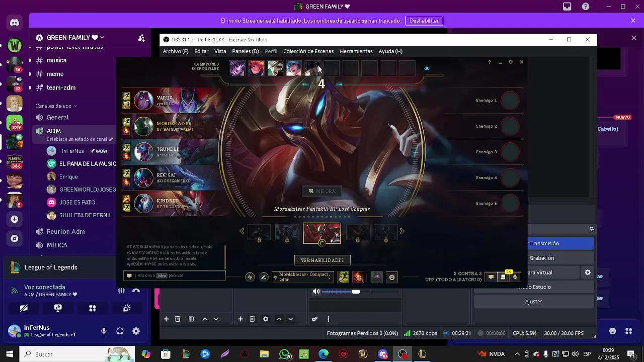Click the Kindred player portrait
644x362 pixels.
pyautogui.click(x=143, y=204)
